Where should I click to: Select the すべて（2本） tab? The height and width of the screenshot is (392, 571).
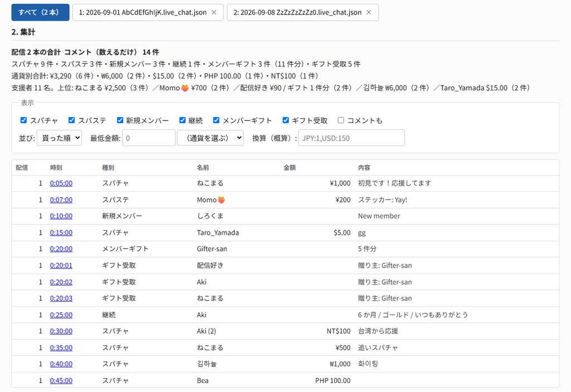pyautogui.click(x=40, y=12)
